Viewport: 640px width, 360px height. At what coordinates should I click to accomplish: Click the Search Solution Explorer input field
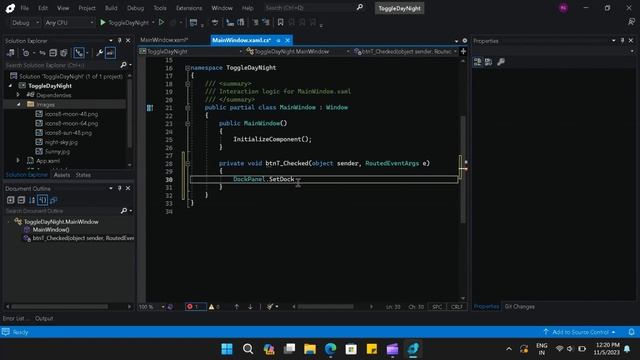click(x=61, y=65)
